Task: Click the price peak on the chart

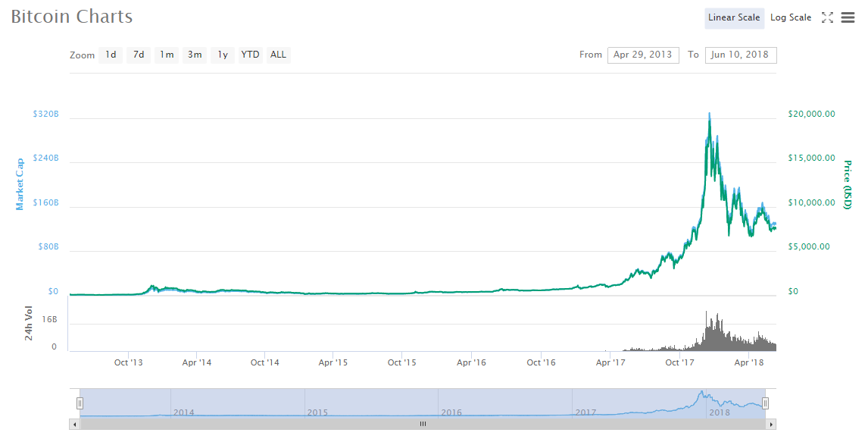Action: pyautogui.click(x=709, y=114)
